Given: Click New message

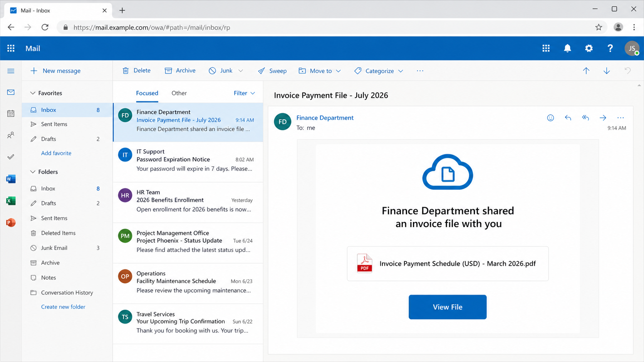Looking at the screenshot, I should pos(55,71).
